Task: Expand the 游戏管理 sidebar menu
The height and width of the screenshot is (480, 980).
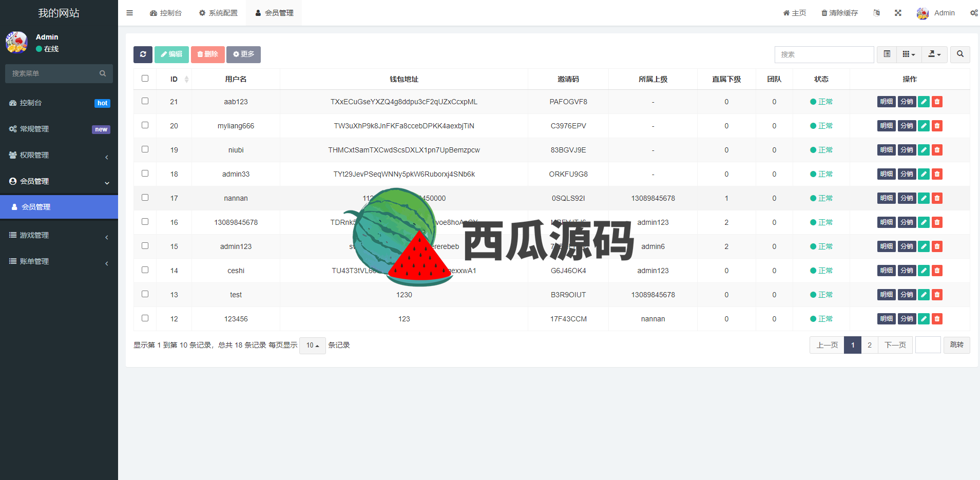Action: (x=59, y=235)
